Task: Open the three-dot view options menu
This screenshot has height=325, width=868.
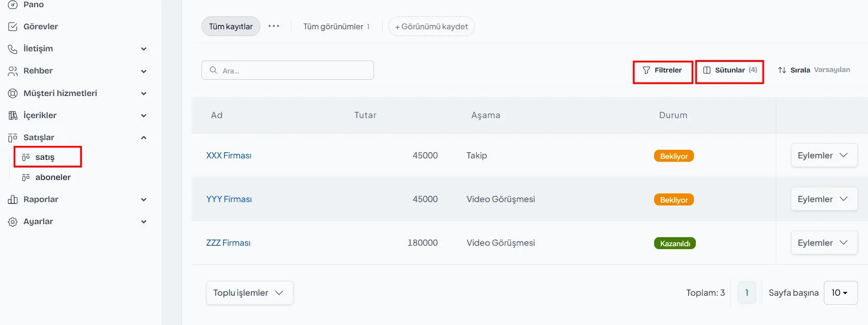Action: (x=274, y=26)
